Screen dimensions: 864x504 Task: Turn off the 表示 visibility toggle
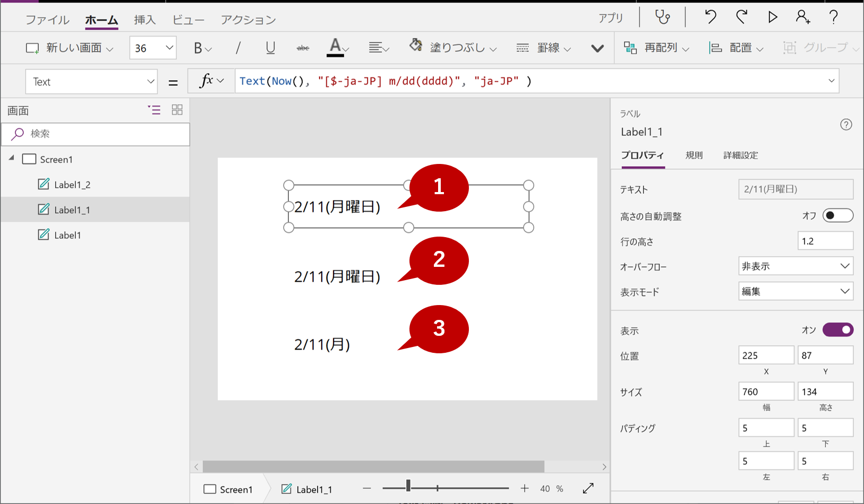[838, 329]
